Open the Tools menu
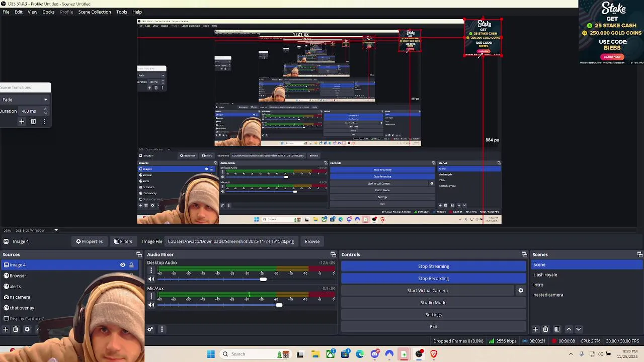Image resolution: width=644 pixels, height=362 pixels. [x=121, y=12]
